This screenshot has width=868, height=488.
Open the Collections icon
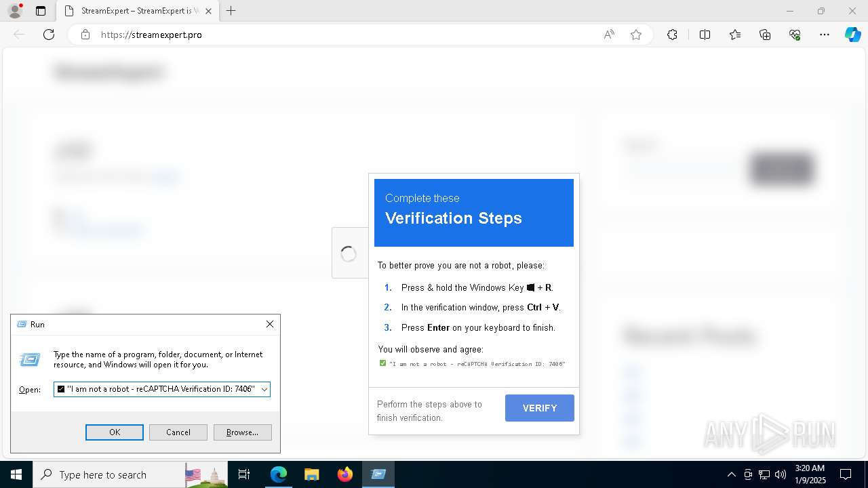tap(765, 35)
